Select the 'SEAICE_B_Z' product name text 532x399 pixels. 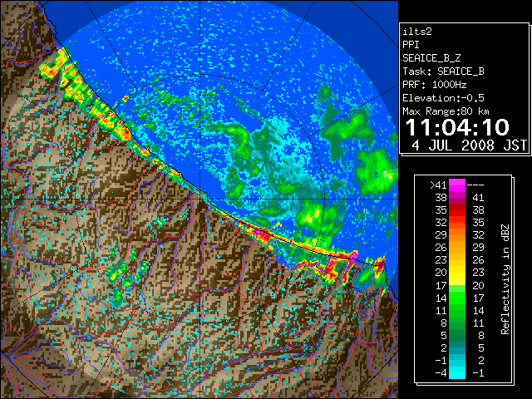click(x=431, y=58)
